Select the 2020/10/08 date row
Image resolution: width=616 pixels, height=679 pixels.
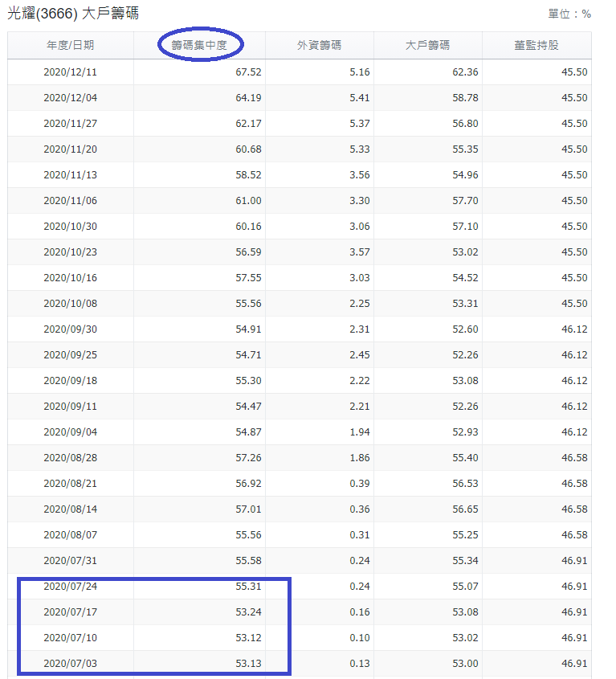71,304
